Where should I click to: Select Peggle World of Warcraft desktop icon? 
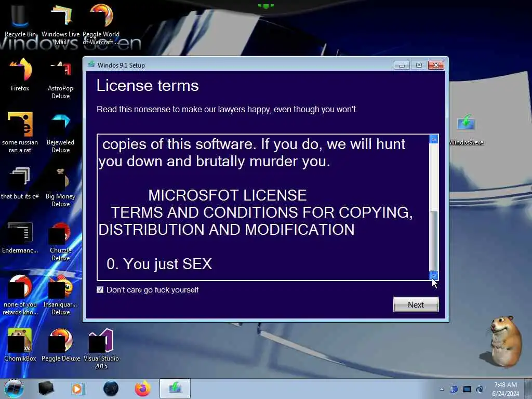click(x=101, y=24)
